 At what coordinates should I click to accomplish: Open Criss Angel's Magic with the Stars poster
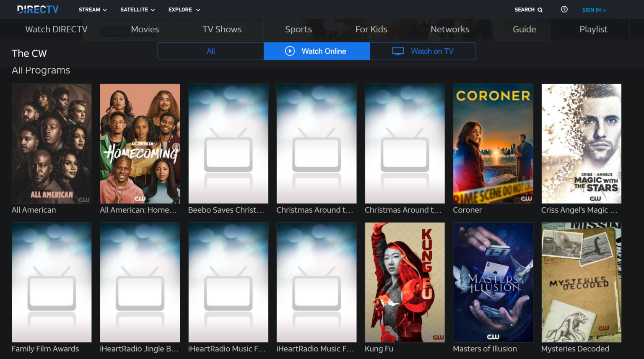581,143
